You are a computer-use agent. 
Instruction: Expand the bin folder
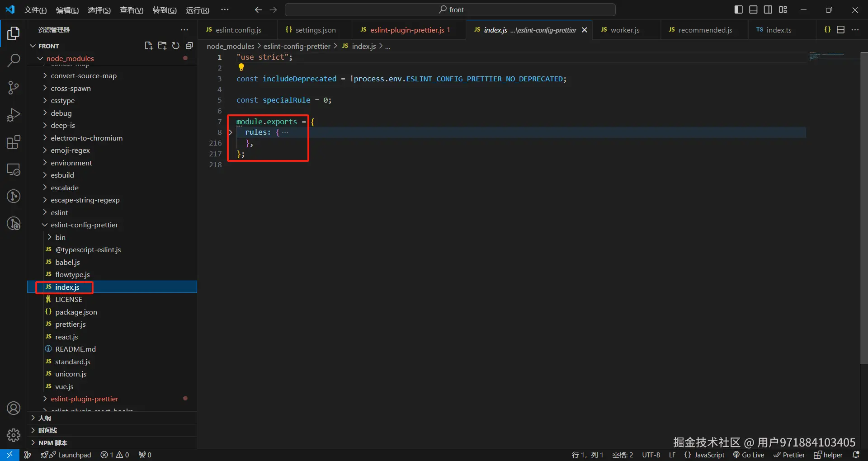[49, 237]
